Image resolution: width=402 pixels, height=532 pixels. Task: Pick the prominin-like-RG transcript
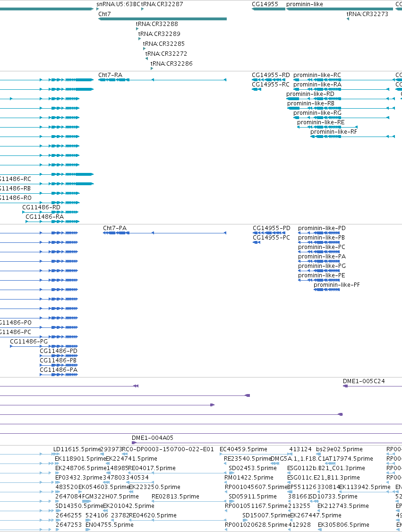click(x=341, y=118)
